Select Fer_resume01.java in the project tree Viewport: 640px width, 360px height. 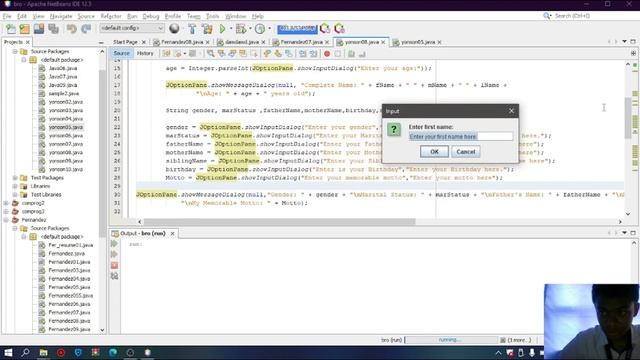point(71,245)
